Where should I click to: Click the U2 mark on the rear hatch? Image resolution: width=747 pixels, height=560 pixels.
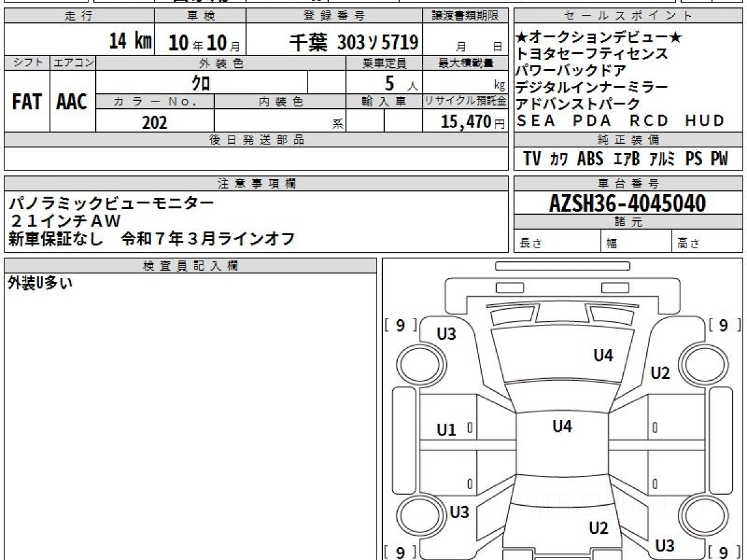[x=598, y=528]
